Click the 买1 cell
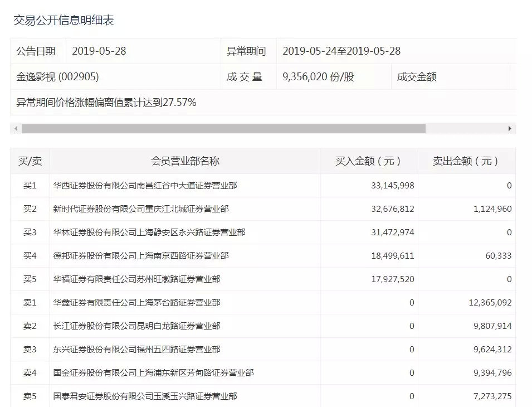Viewport: 532px width, 407px height. (x=30, y=185)
